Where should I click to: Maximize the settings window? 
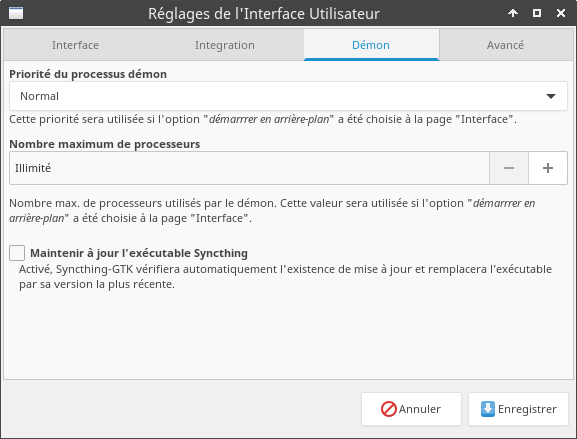click(537, 13)
